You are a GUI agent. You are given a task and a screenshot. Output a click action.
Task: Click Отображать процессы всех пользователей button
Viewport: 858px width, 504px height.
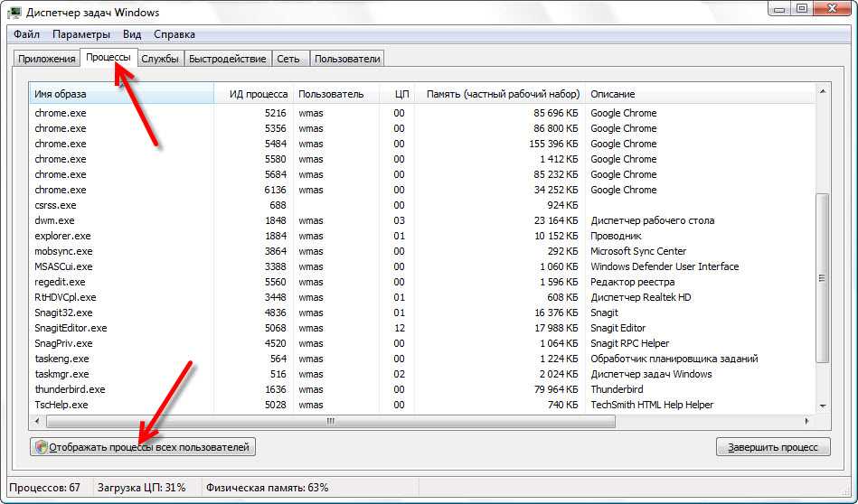[x=143, y=447]
